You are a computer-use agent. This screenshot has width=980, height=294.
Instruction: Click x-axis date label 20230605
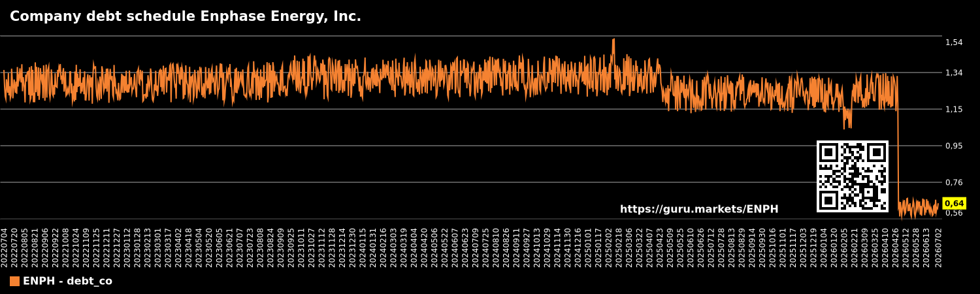220,248
